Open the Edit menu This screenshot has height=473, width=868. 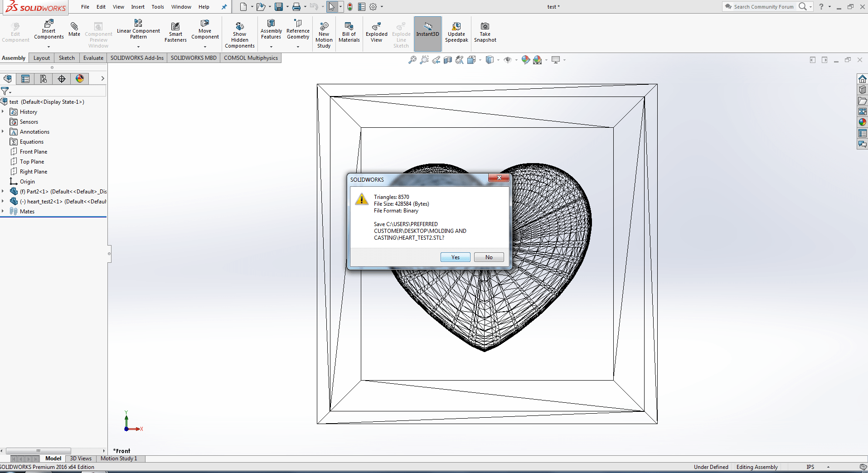[x=101, y=7]
